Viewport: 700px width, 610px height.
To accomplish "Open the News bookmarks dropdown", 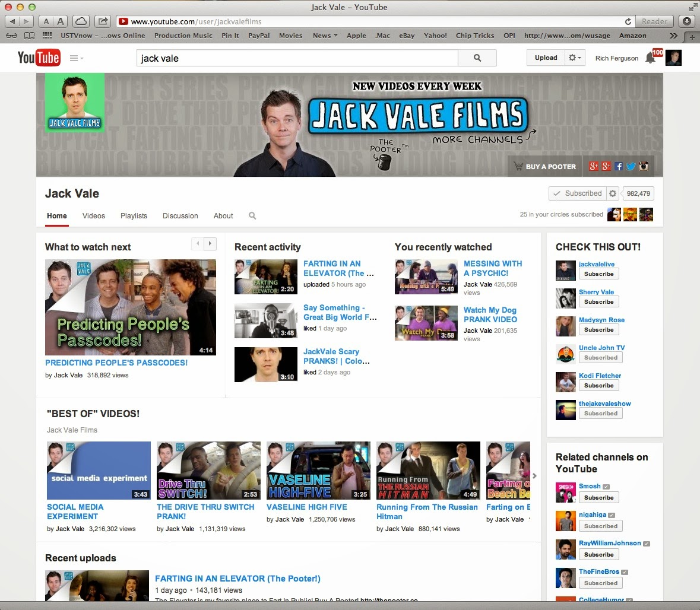I will pyautogui.click(x=325, y=36).
